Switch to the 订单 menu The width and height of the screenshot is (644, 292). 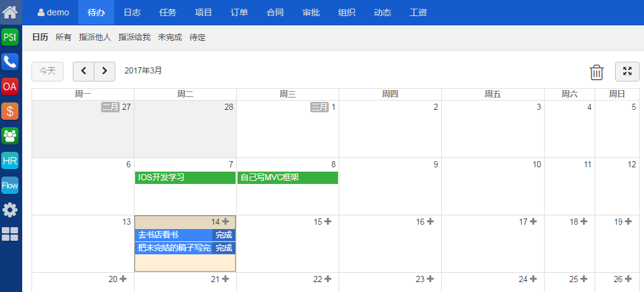239,12
